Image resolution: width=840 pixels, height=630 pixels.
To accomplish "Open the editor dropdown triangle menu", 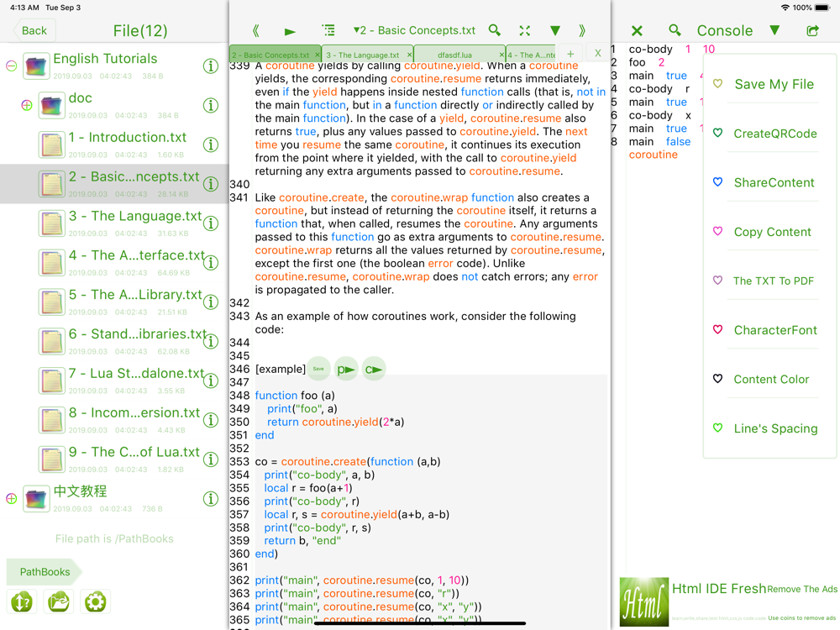I will (x=555, y=30).
